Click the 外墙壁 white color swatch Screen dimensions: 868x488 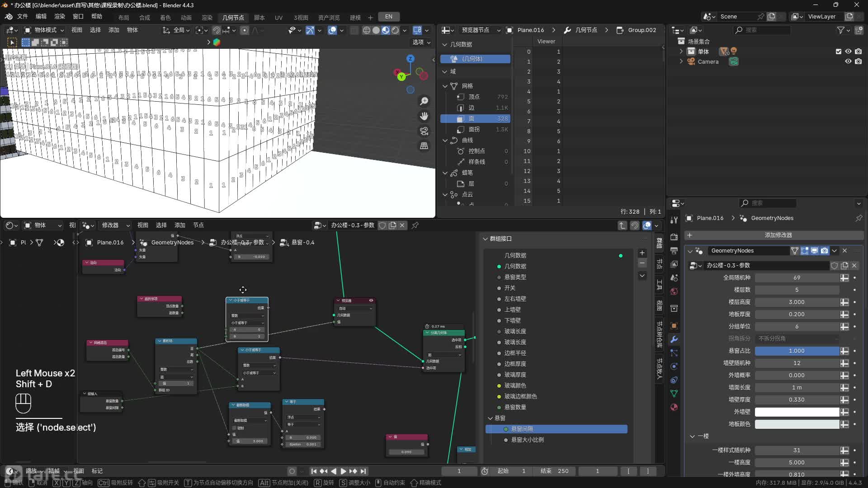click(x=797, y=412)
